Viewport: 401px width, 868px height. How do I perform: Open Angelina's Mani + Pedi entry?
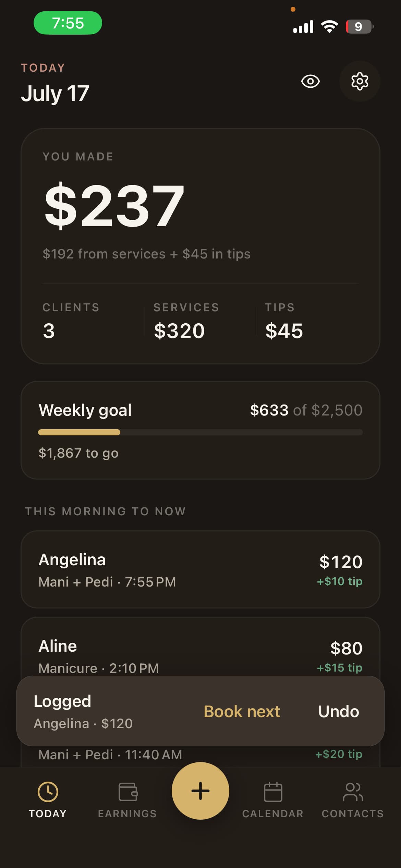tap(200, 569)
